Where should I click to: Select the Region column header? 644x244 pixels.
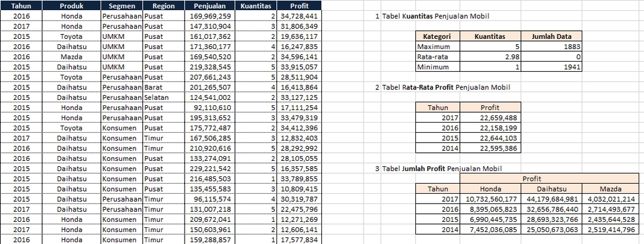pyautogui.click(x=164, y=6)
